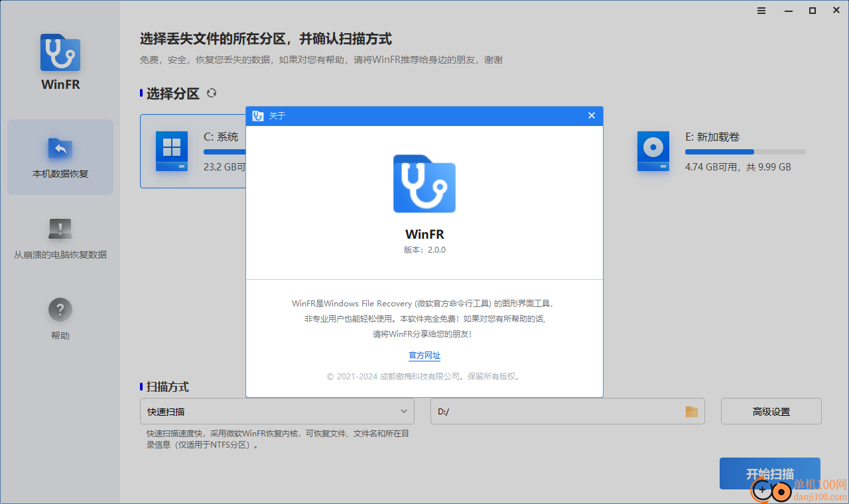Close the 关于 dialog
Image resolution: width=849 pixels, height=504 pixels.
pyautogui.click(x=592, y=115)
